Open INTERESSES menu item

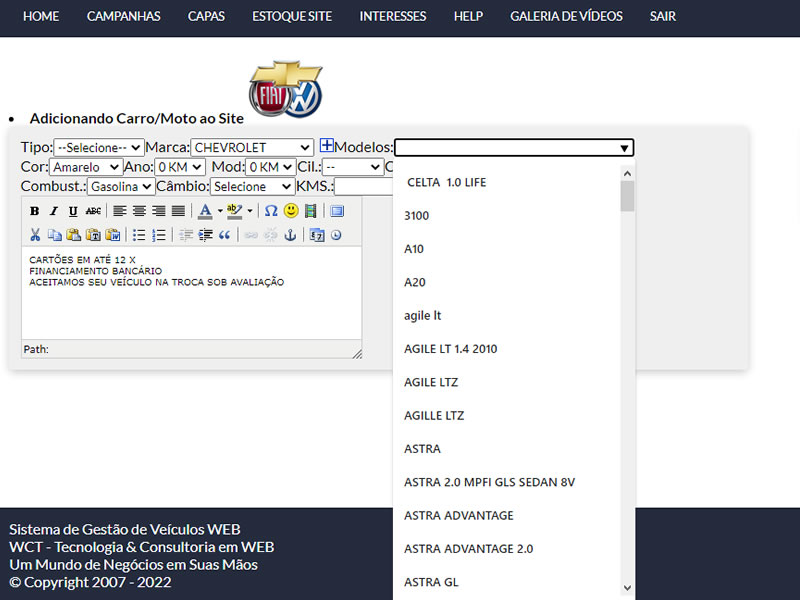pos(393,16)
